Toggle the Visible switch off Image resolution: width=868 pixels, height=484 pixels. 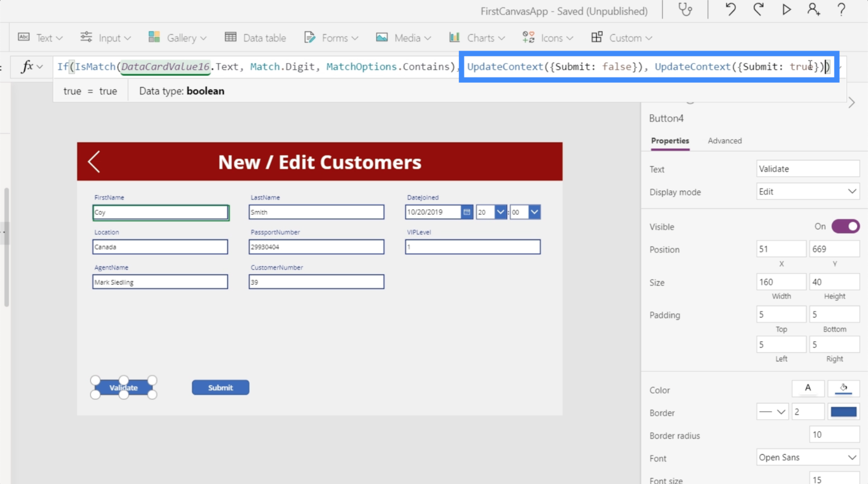pos(845,226)
